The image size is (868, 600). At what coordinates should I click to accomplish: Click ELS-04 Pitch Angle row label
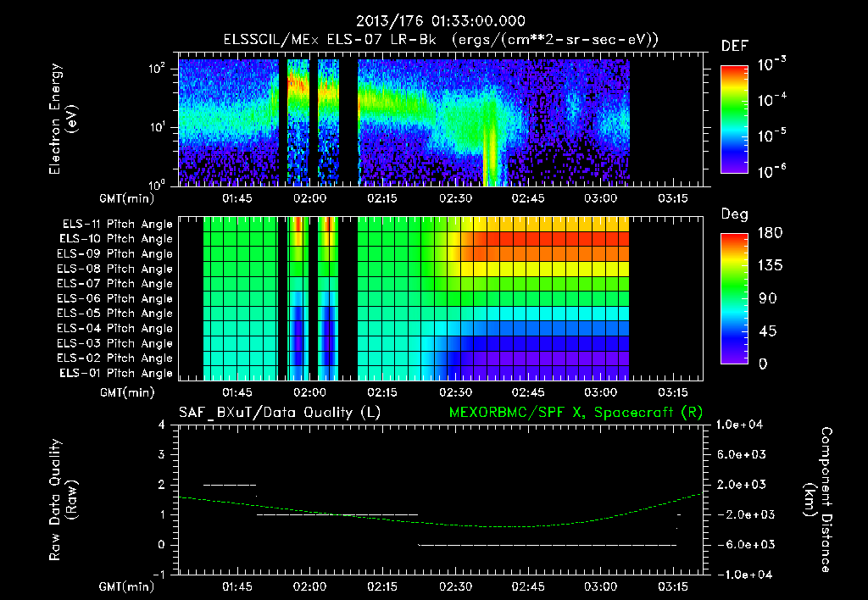click(x=114, y=328)
